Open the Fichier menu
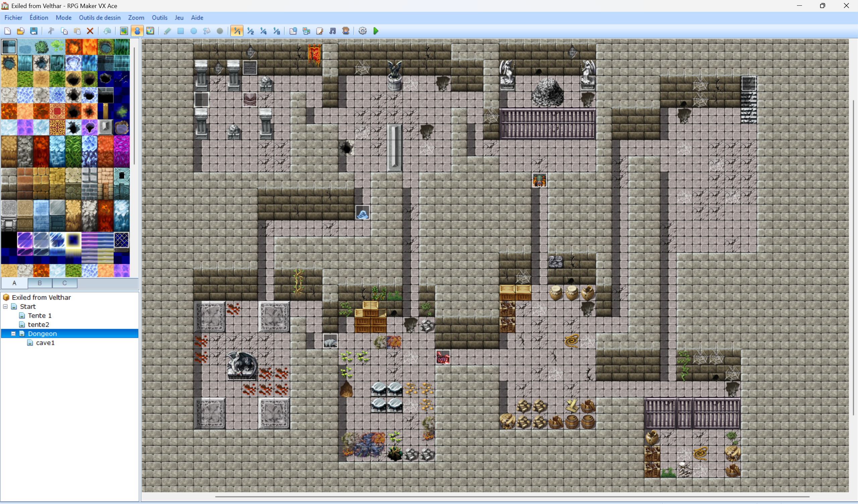The width and height of the screenshot is (858, 504). pyautogui.click(x=13, y=18)
